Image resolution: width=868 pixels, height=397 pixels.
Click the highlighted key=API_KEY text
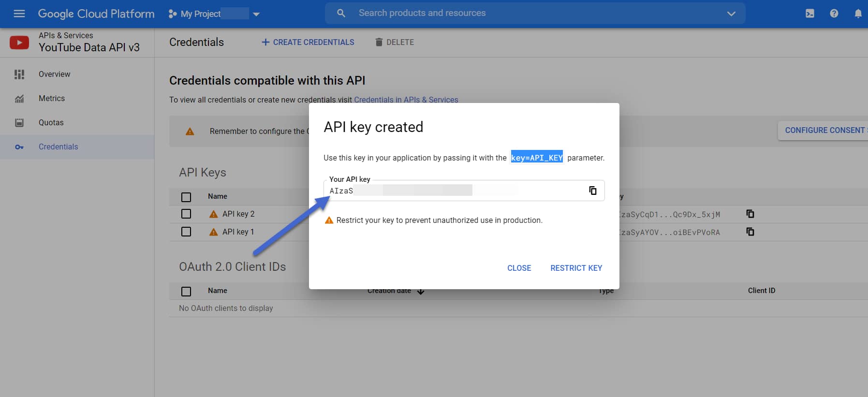537,158
